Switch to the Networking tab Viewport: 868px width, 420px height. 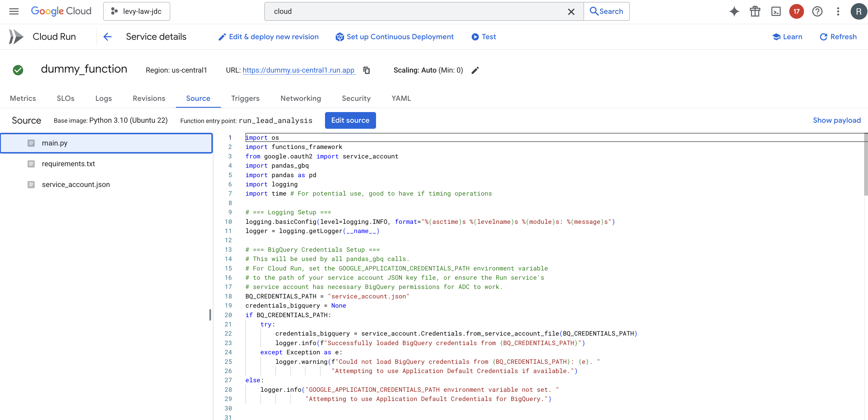tap(300, 98)
